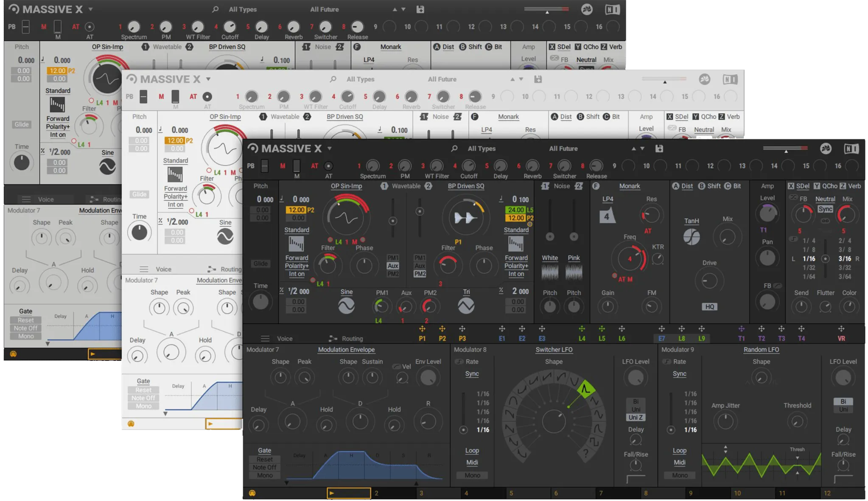Viewport: 868px width, 501px height.
Task: Open the BP Driven SQ wavetable selector
Action: click(x=466, y=186)
